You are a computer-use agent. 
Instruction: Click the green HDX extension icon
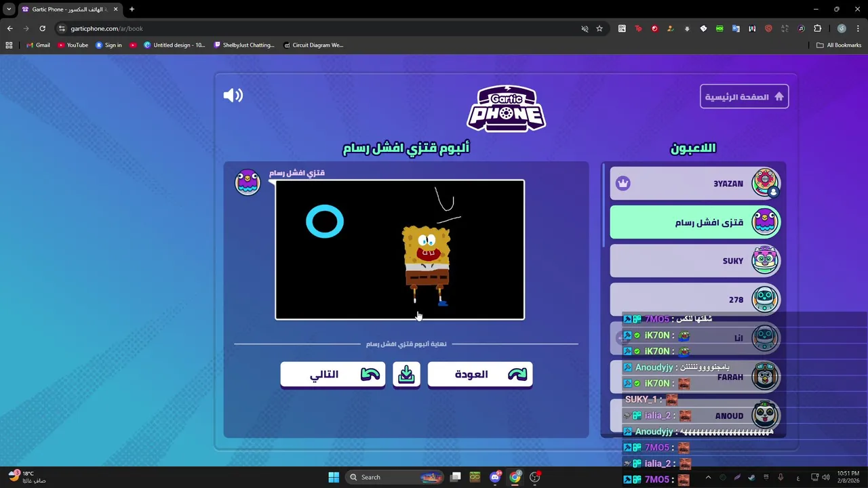point(719,28)
